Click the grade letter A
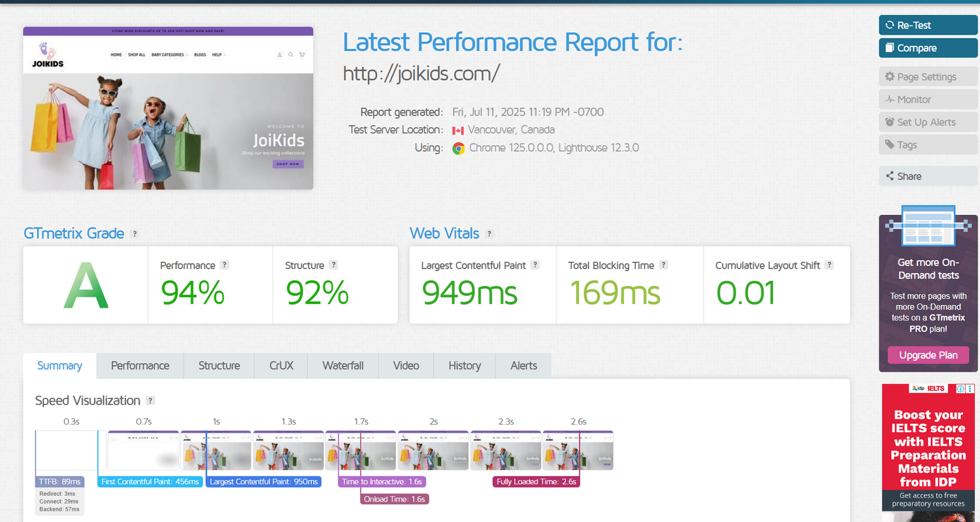This screenshot has height=522, width=980. pyautogui.click(x=86, y=284)
